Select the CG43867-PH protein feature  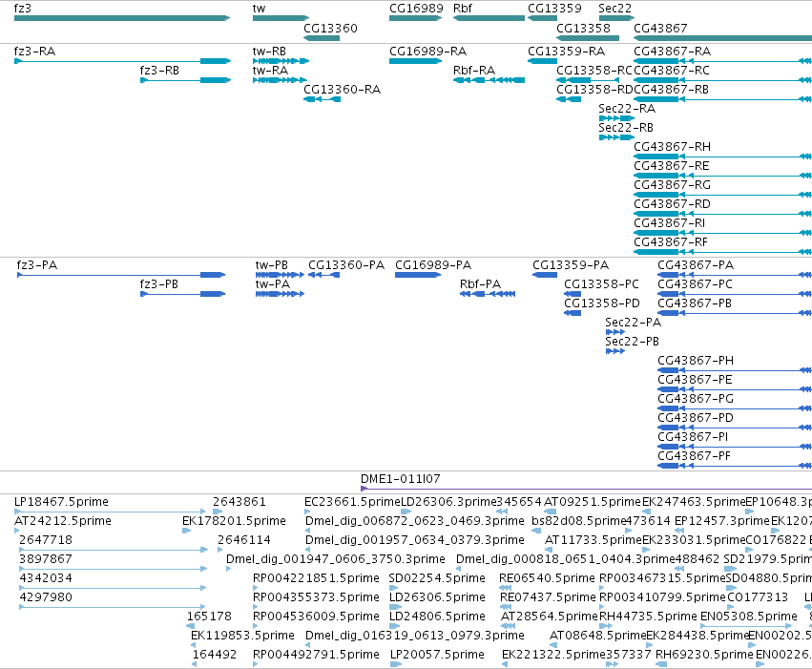pyautogui.click(x=735, y=370)
